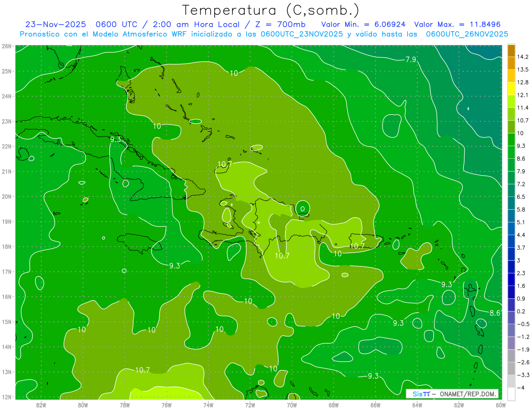
Task: Click the 26N latitude axis label
Action: (6, 46)
